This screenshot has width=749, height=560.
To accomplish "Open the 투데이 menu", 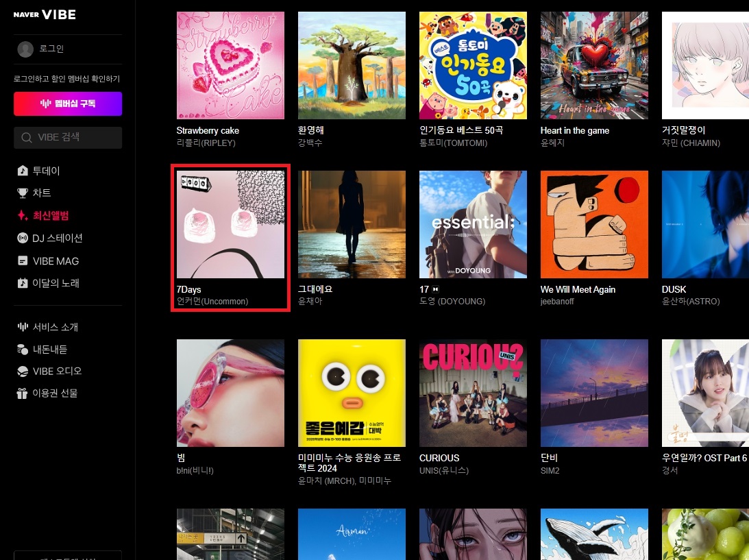I will coord(46,171).
